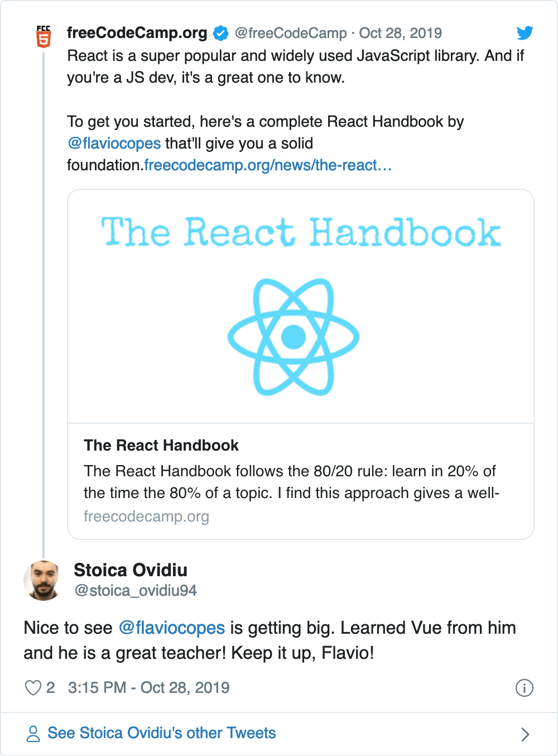Click the @flaviocopes mention in the quoted tweet
Screen dimensions: 558x756
click(114, 143)
